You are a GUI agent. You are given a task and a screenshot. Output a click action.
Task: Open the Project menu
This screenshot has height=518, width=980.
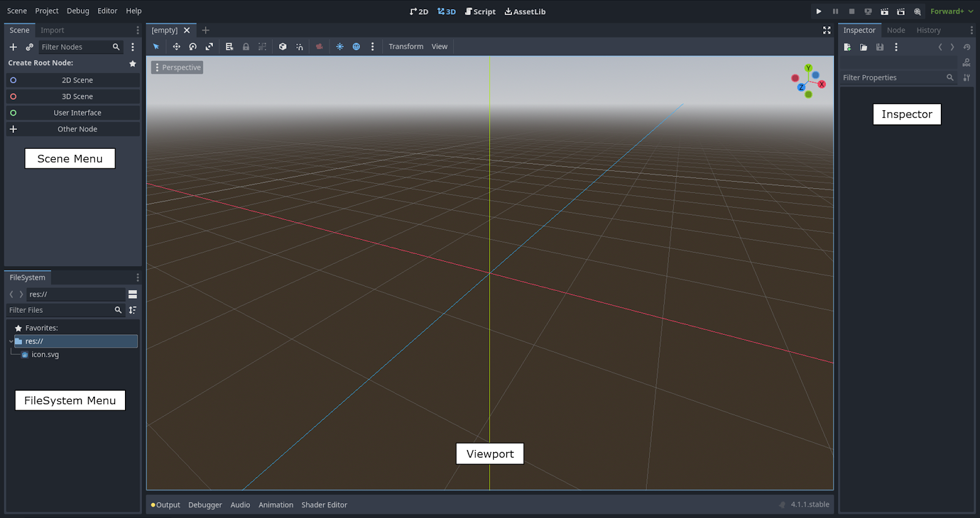pos(47,11)
